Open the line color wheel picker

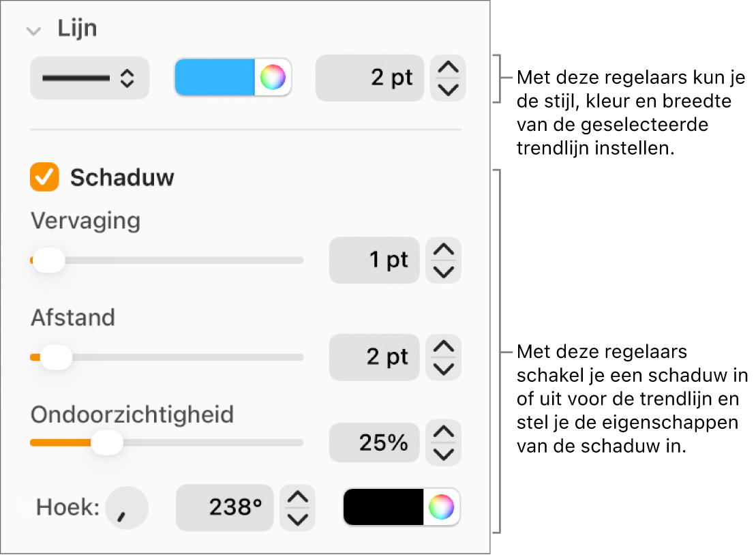click(273, 77)
